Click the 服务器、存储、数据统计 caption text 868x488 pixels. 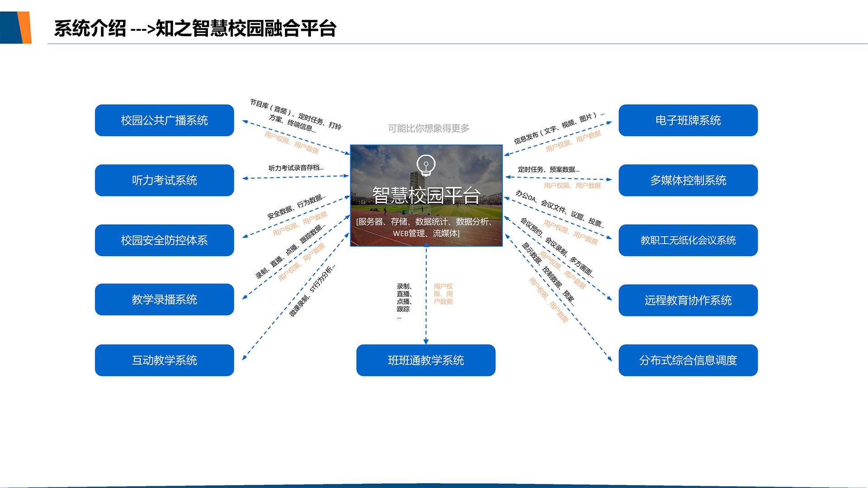click(425, 227)
